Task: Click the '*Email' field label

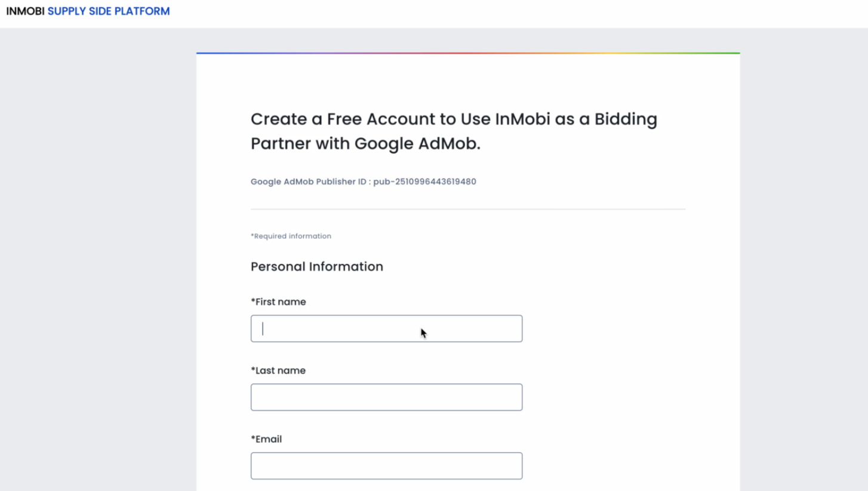Action: (x=266, y=439)
